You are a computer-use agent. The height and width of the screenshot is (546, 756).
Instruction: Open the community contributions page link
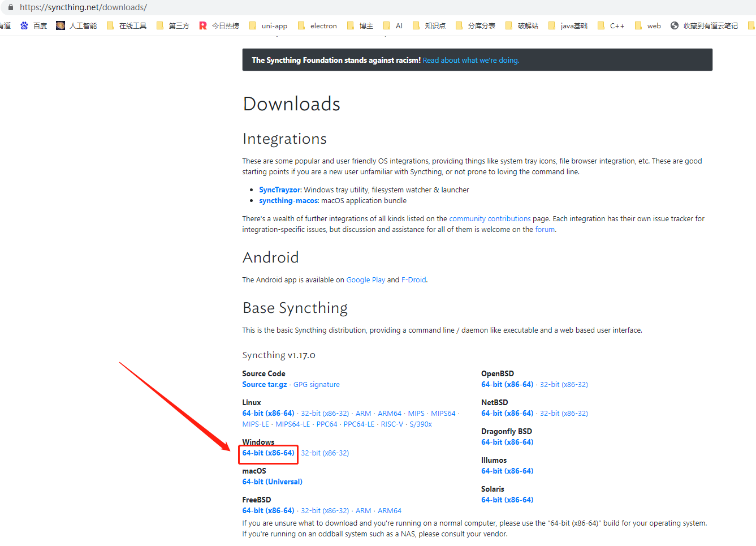490,218
